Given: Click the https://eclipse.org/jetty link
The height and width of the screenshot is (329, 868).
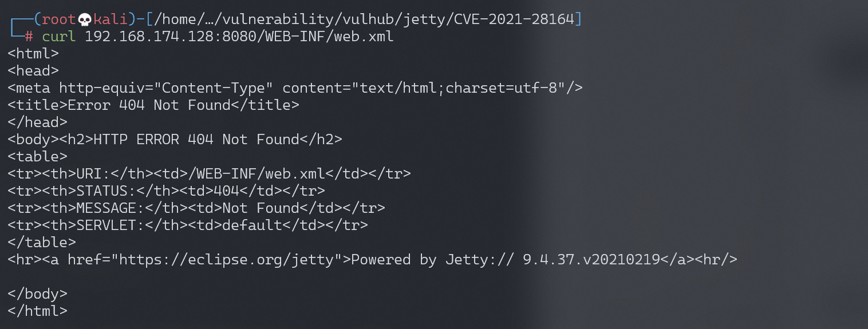Looking at the screenshot, I should pyautogui.click(x=222, y=260).
